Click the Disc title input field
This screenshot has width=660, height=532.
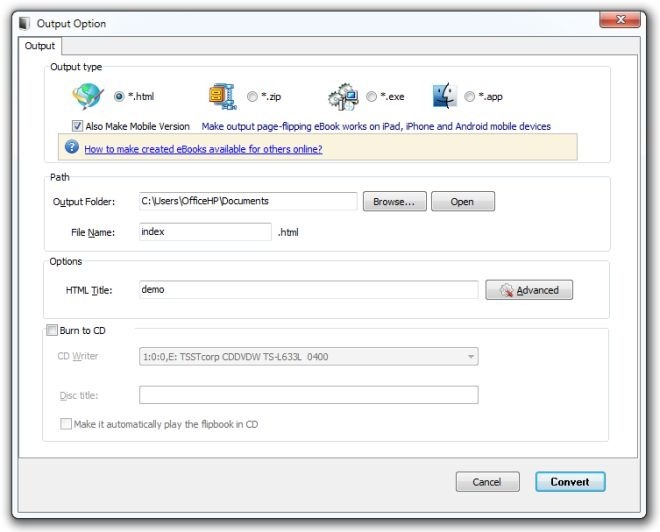pos(309,395)
